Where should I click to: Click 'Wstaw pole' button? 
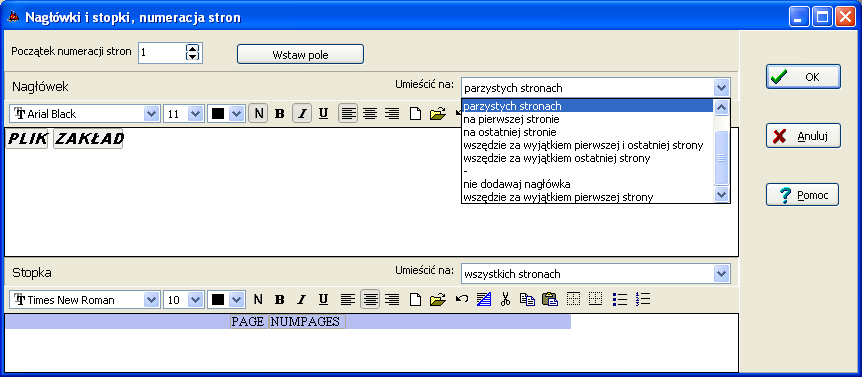coord(300,54)
